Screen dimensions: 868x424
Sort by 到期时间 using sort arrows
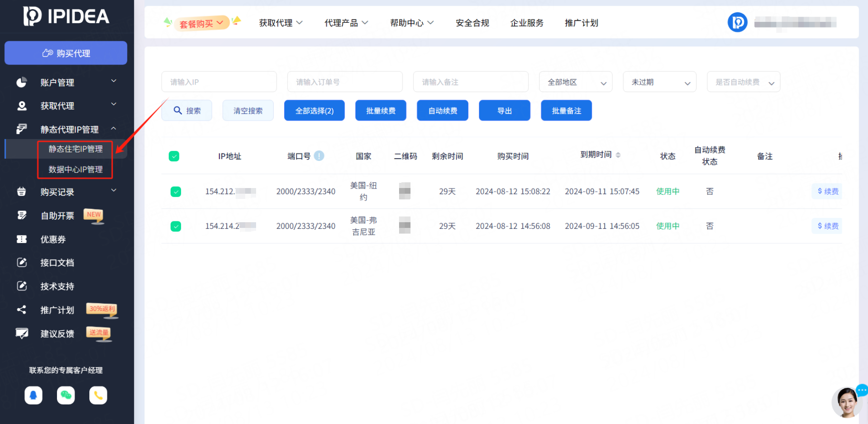coord(618,155)
